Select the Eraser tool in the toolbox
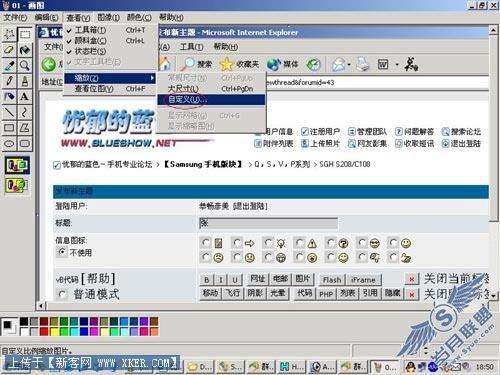 pyautogui.click(x=9, y=50)
